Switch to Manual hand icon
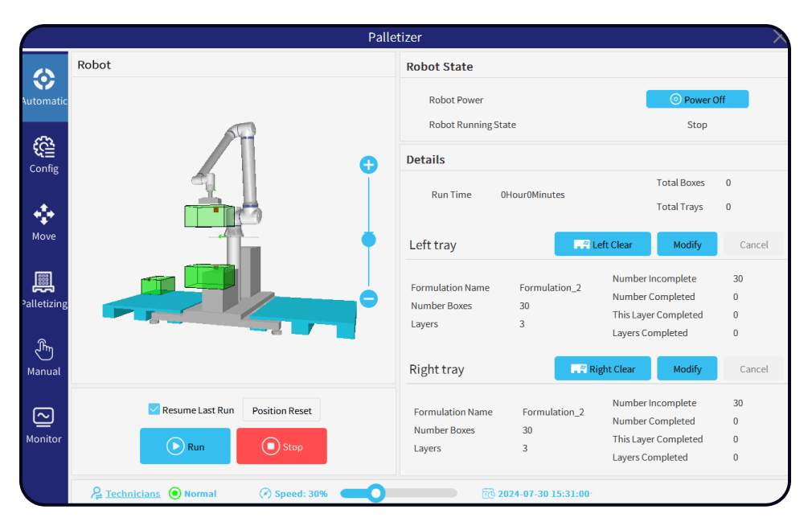The height and width of the screenshot is (526, 812). tap(44, 350)
